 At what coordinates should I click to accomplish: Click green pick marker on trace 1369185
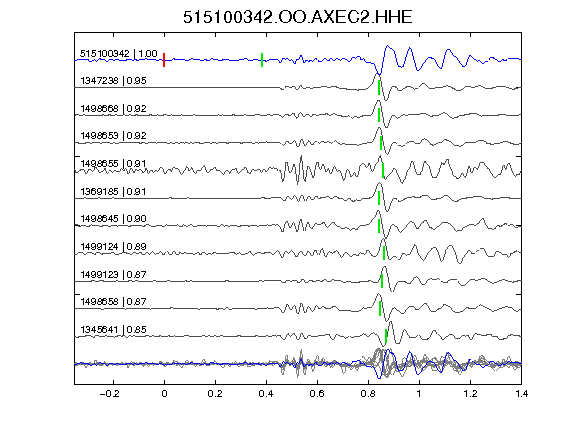(x=379, y=198)
